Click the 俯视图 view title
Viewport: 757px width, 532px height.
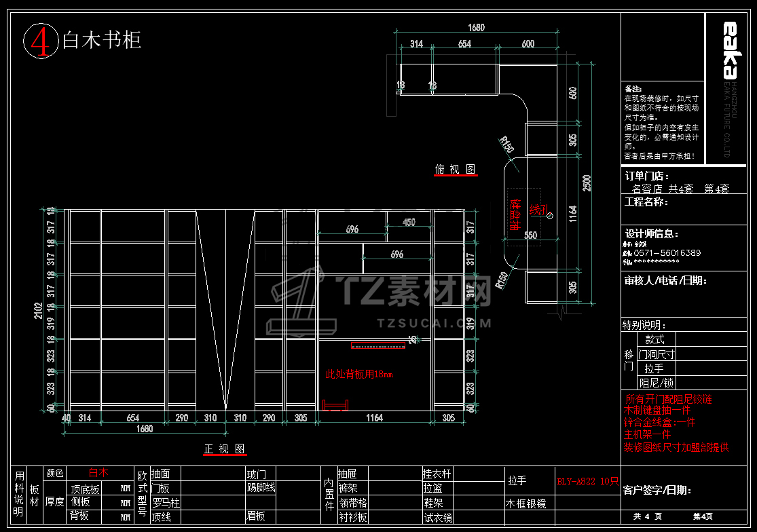click(x=456, y=169)
